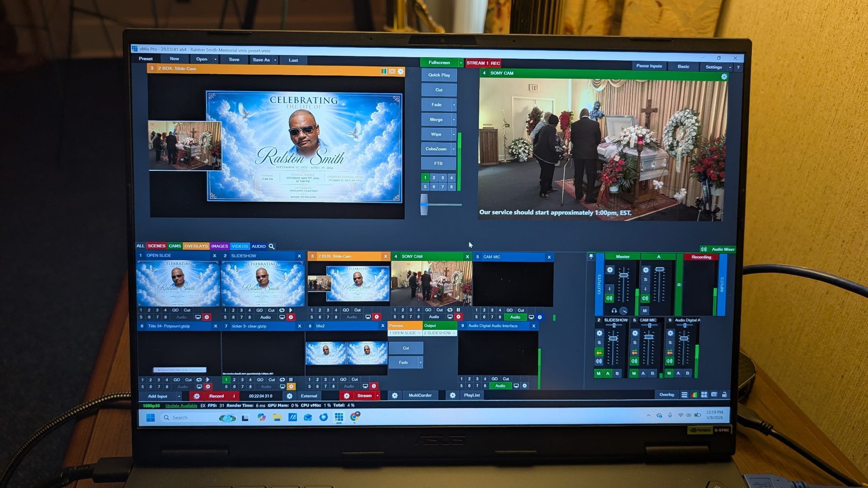The width and height of the screenshot is (868, 488).
Task: Pause the SONY CAM input
Action: point(458,310)
